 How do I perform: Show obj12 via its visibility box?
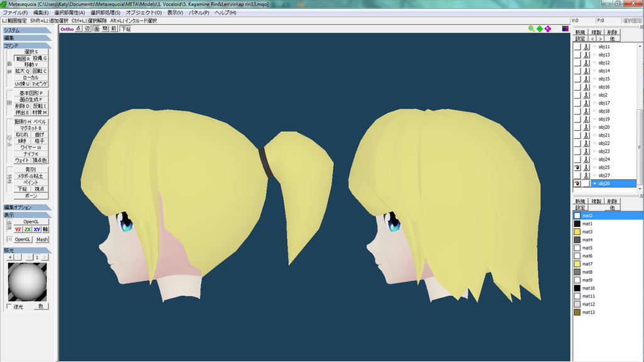(x=577, y=63)
